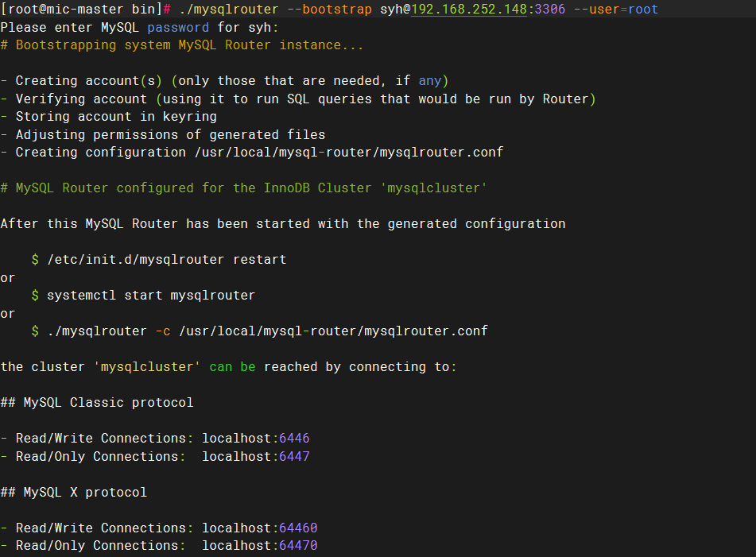Click the --user=root option

point(616,10)
